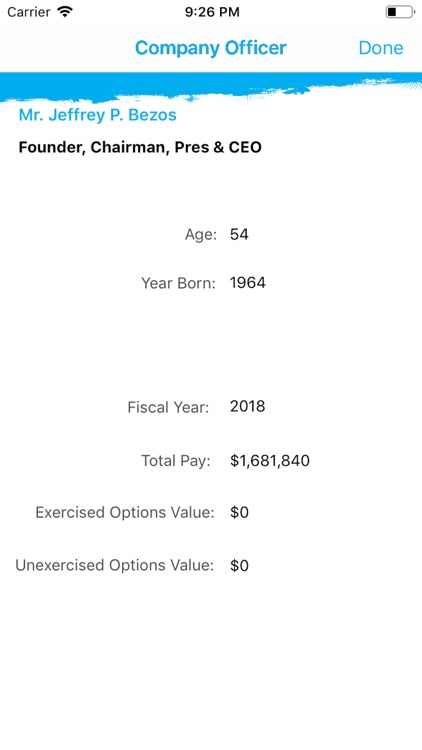Tap the blue brush stroke banner
This screenshot has height=750, width=422.
(x=211, y=87)
